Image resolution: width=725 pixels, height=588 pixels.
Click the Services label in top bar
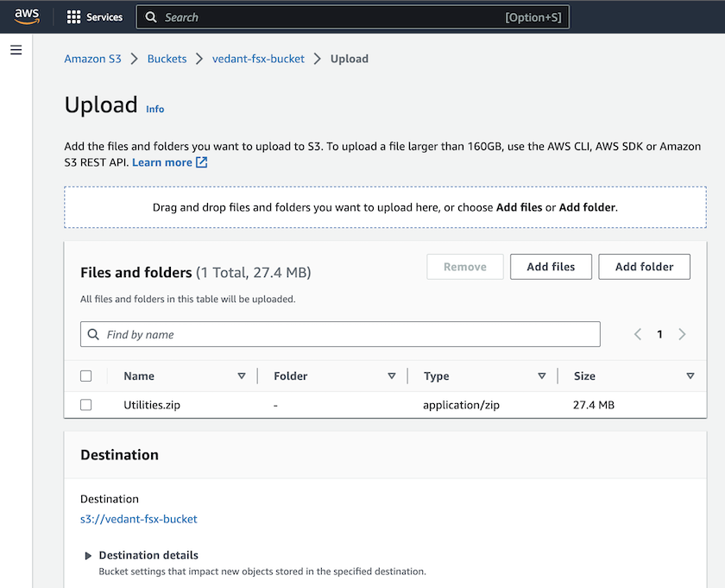tap(104, 17)
